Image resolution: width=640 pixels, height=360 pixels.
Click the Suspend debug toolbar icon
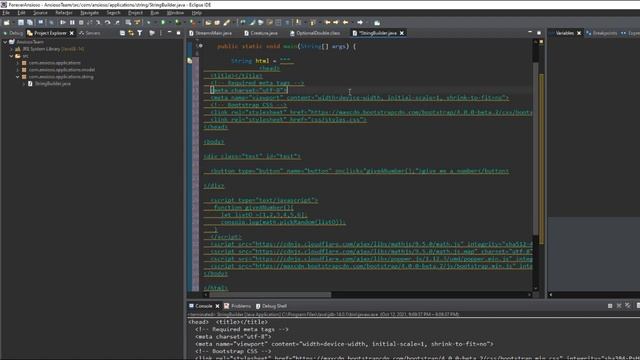[x=72, y=22]
